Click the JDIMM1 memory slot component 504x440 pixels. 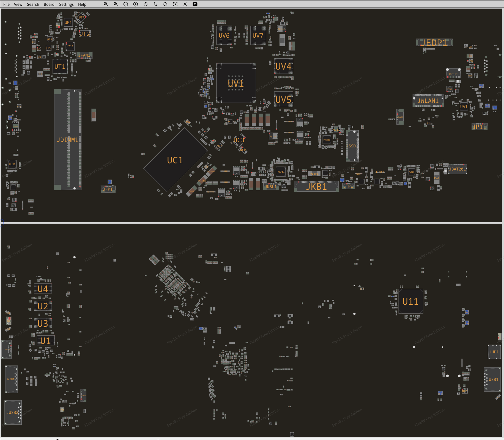pos(68,140)
